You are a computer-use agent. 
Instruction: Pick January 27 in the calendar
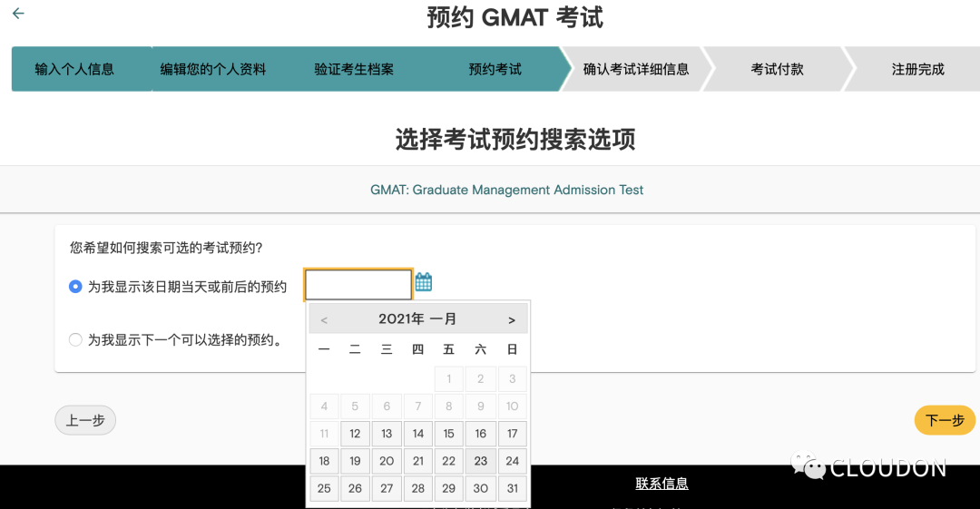tap(387, 488)
